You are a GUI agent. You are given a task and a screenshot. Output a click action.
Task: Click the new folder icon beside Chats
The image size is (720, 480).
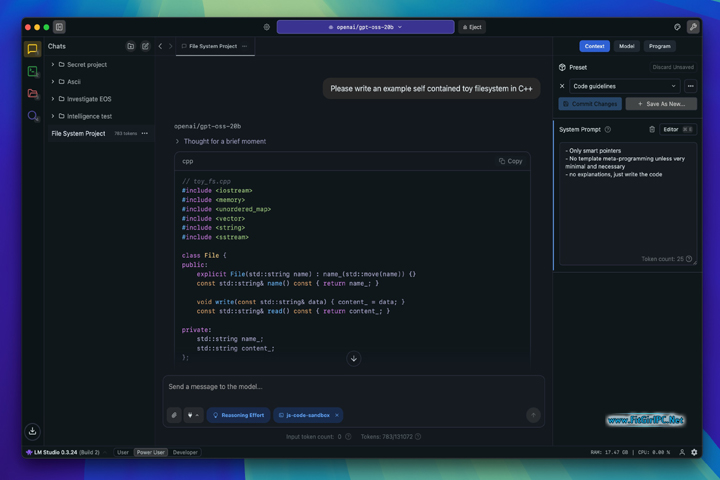tap(131, 46)
